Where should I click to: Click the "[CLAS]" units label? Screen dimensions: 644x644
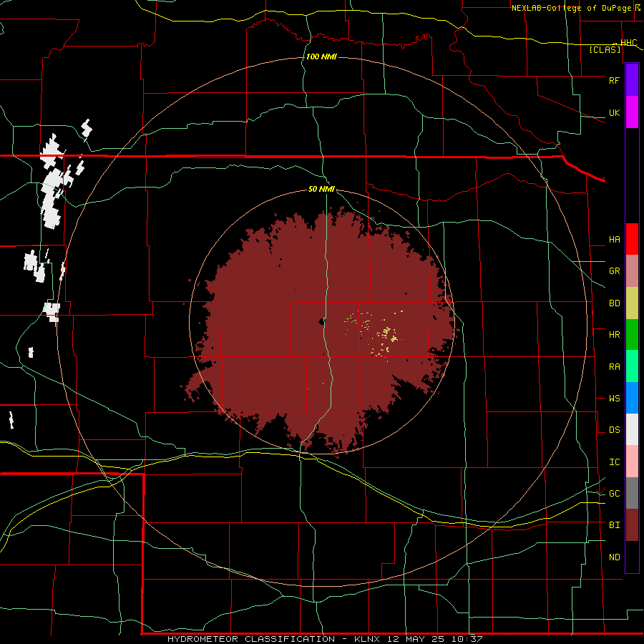605,49
